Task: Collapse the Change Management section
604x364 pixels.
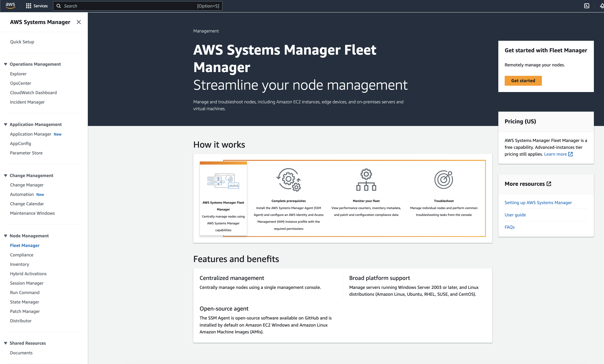Action: pos(6,175)
